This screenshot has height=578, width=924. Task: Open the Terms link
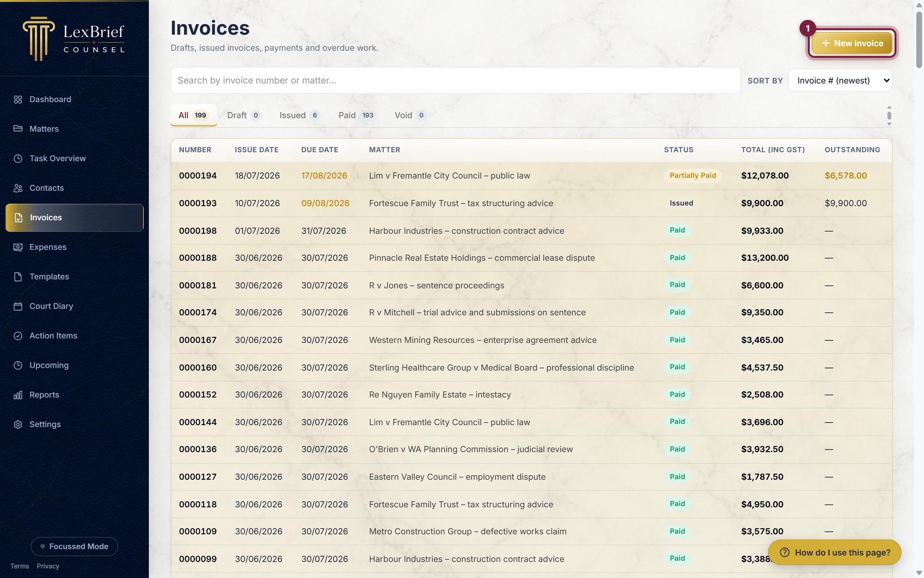(20, 566)
